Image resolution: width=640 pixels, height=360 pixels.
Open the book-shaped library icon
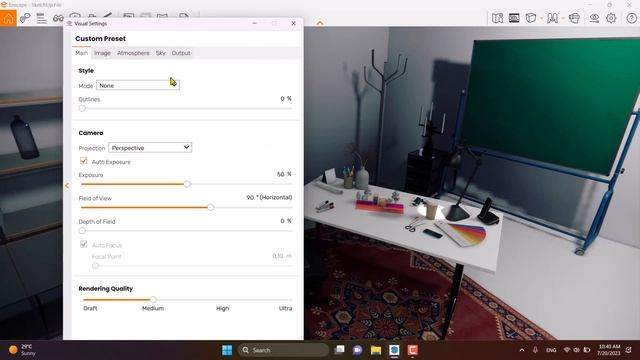[x=552, y=18]
